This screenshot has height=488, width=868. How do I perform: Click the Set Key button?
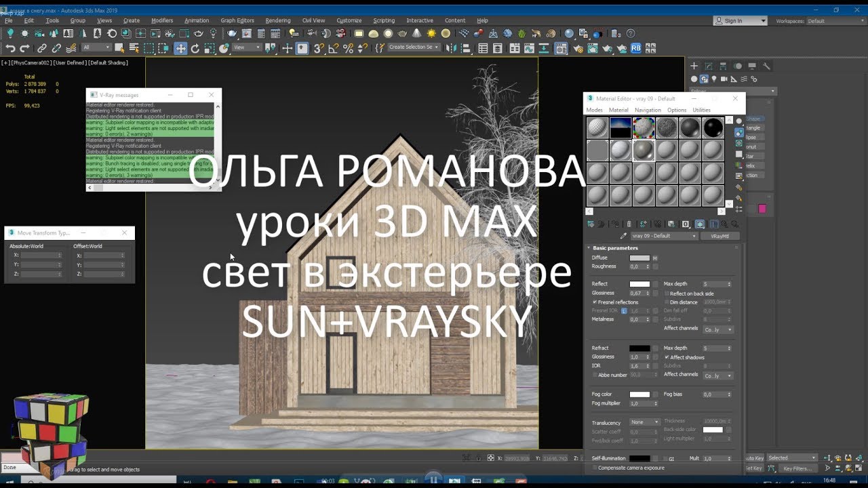pyautogui.click(x=754, y=468)
